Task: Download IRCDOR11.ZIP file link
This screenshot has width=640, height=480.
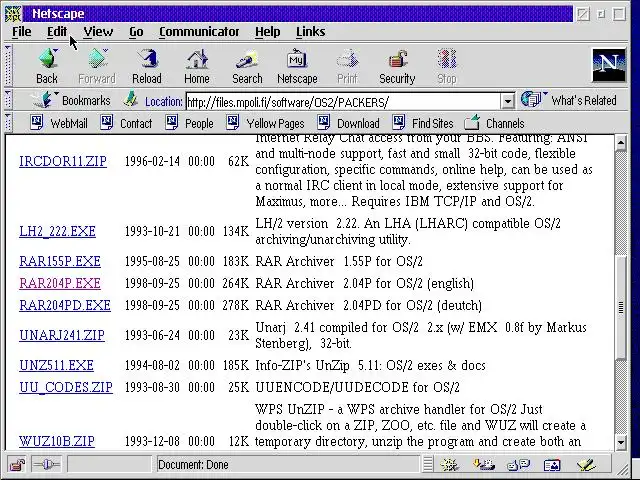Action: tap(63, 161)
